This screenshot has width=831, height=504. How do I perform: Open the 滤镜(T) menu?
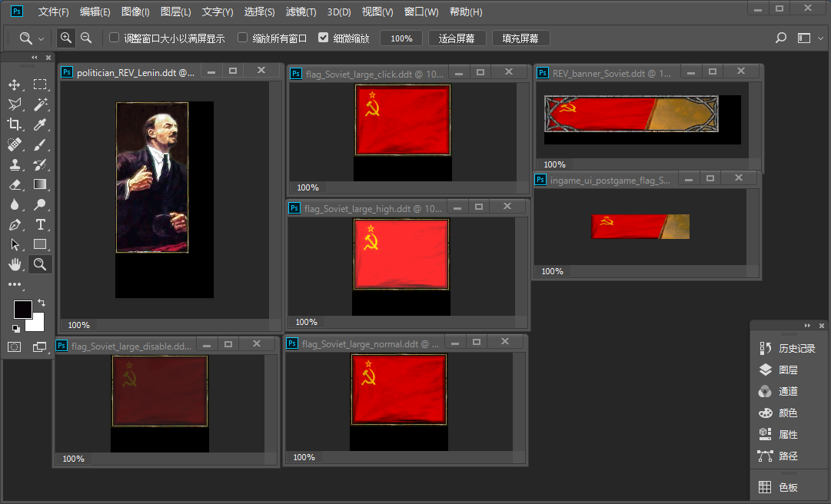coord(301,12)
